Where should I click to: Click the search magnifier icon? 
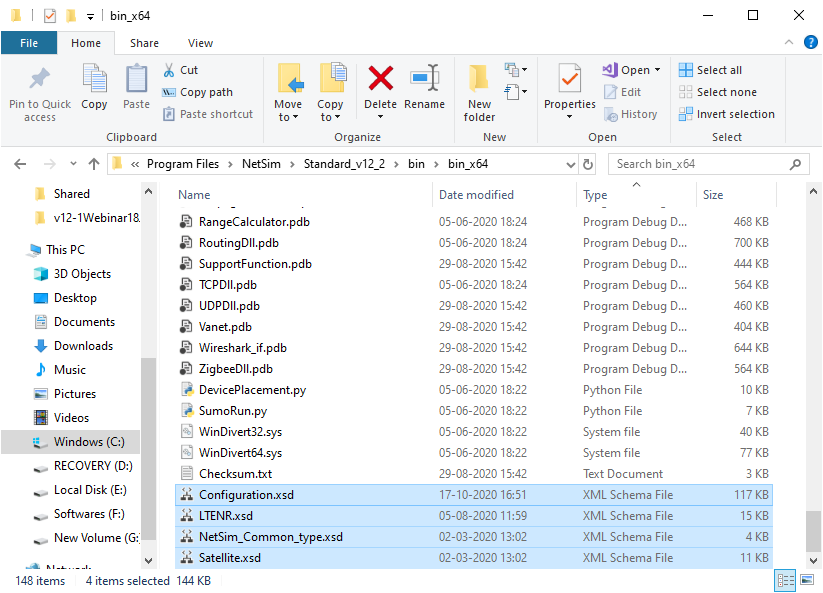click(x=796, y=164)
